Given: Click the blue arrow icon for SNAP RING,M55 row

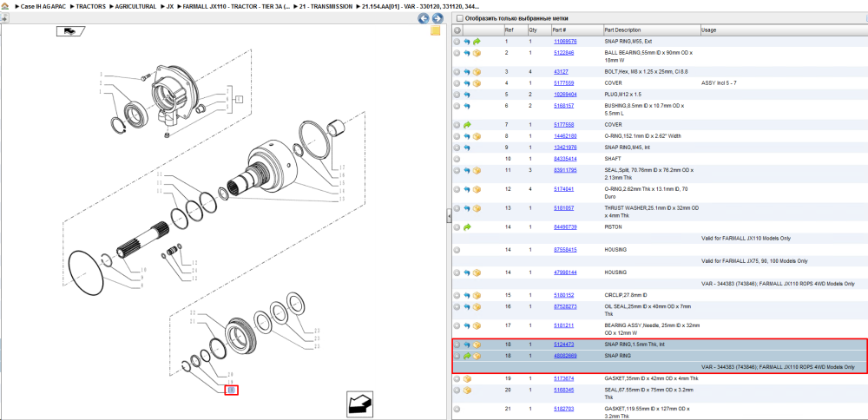Looking at the screenshot, I should coord(467,42).
